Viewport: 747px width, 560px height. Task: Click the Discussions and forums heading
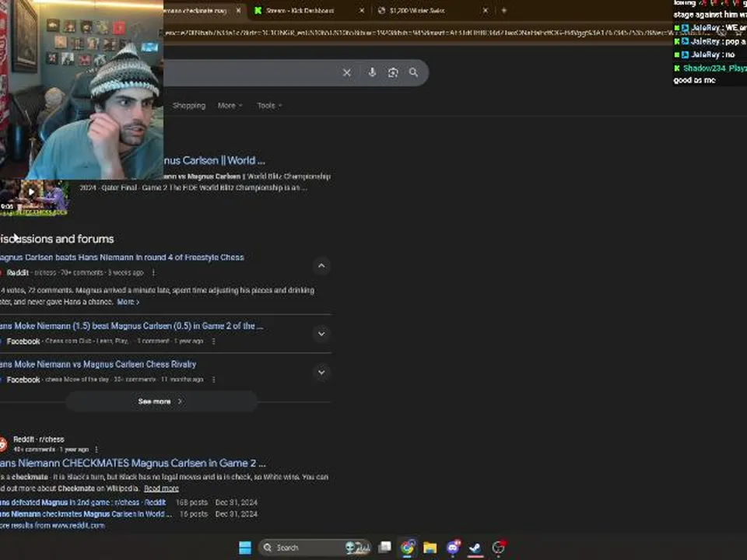pyautogui.click(x=57, y=239)
